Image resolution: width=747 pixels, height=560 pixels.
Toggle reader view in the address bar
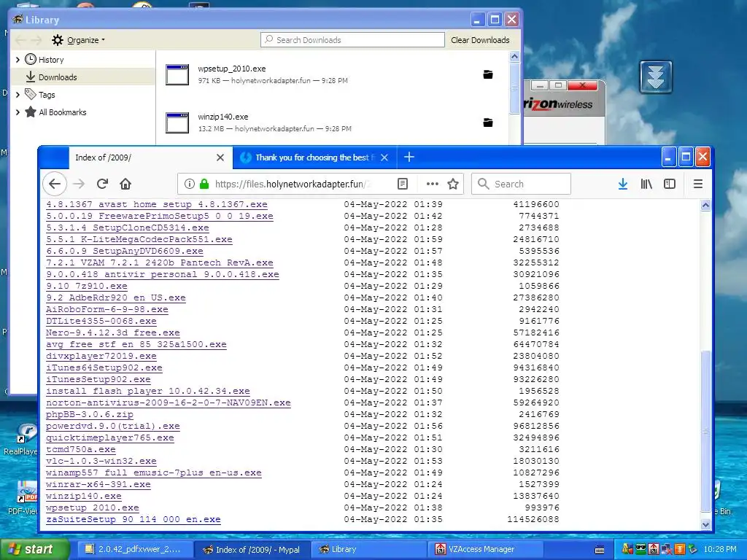[x=403, y=184]
